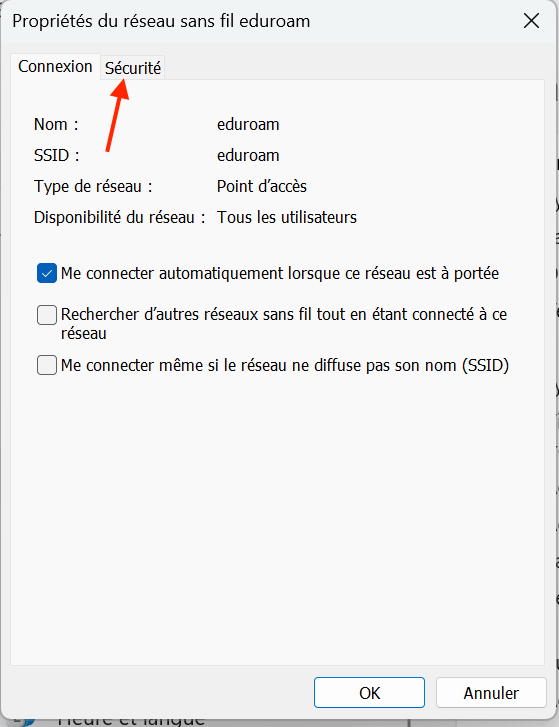The image size is (559, 727).
Task: Click the 'Nom :' field label
Action: [x=56, y=124]
